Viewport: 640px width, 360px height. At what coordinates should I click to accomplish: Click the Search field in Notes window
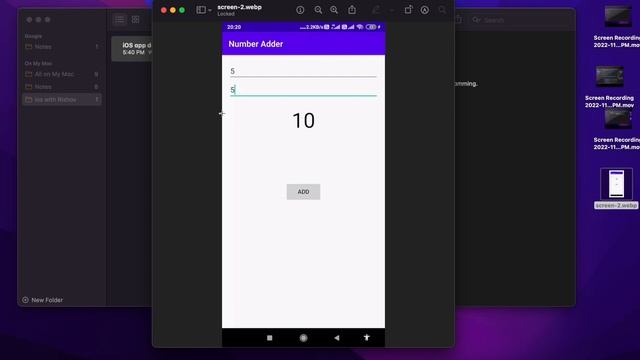pos(520,20)
